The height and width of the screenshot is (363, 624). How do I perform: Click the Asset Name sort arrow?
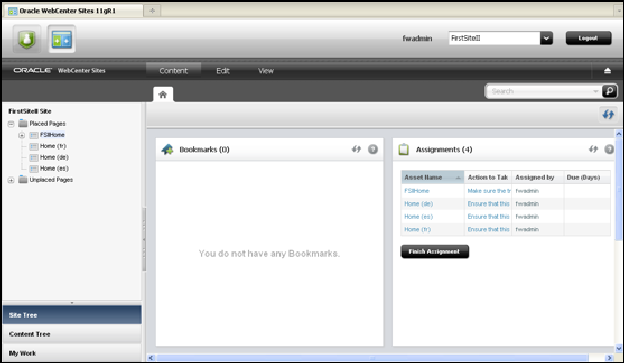click(458, 178)
